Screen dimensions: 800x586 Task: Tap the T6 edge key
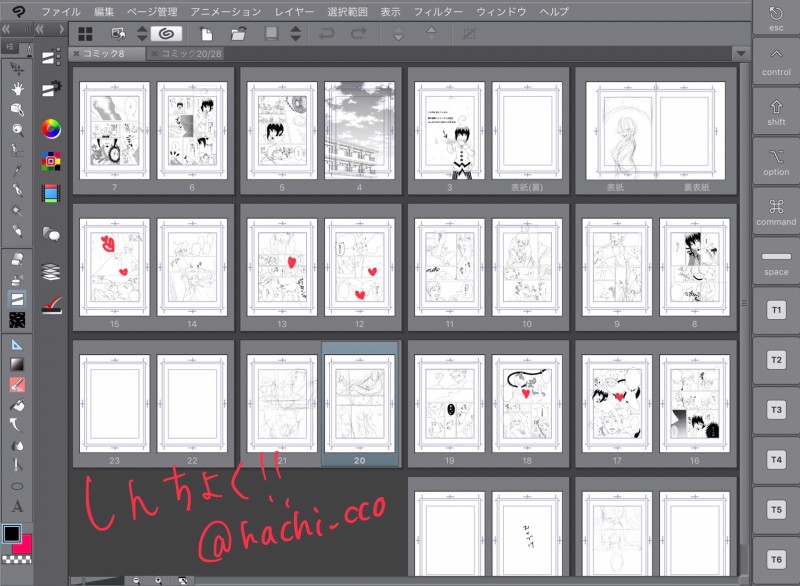[x=776, y=559]
